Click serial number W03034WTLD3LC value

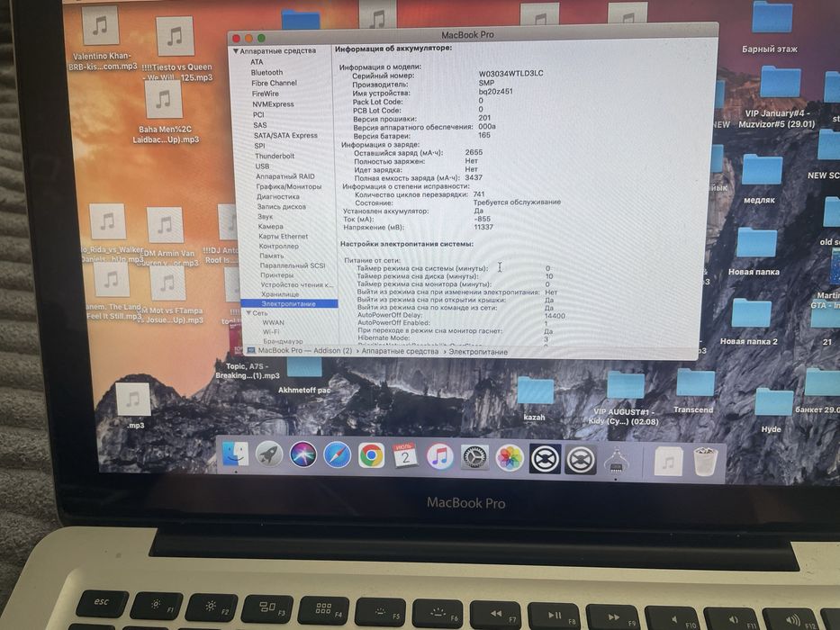pyautogui.click(x=510, y=74)
